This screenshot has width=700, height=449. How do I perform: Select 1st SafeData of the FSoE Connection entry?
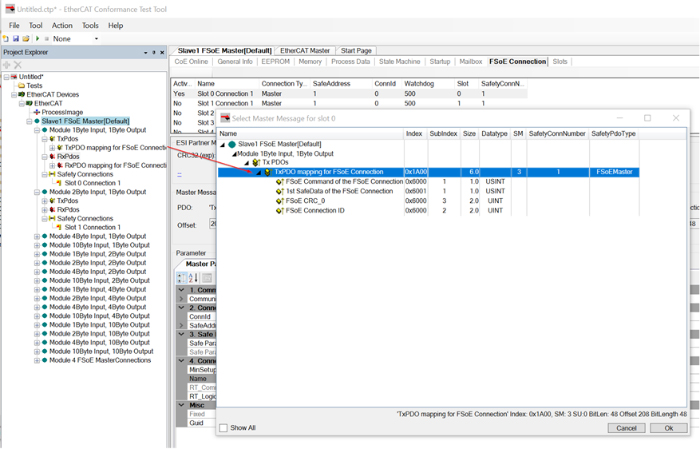pyautogui.click(x=339, y=191)
